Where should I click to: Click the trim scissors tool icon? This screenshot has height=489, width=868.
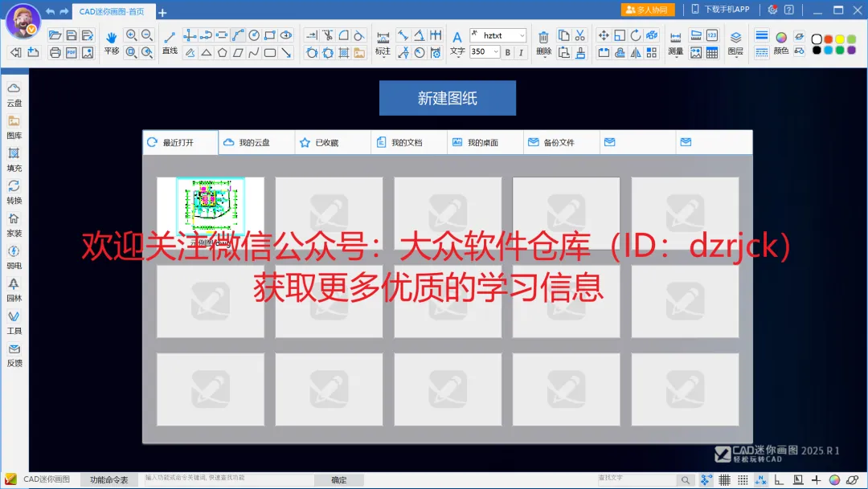328,35
